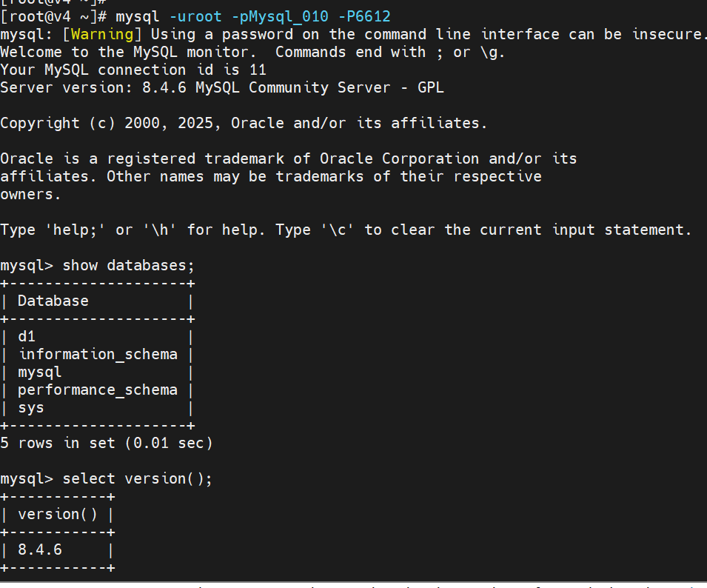Click the 8.4.6 version result cell
Screen dimensions: 707x588
(x=40, y=549)
